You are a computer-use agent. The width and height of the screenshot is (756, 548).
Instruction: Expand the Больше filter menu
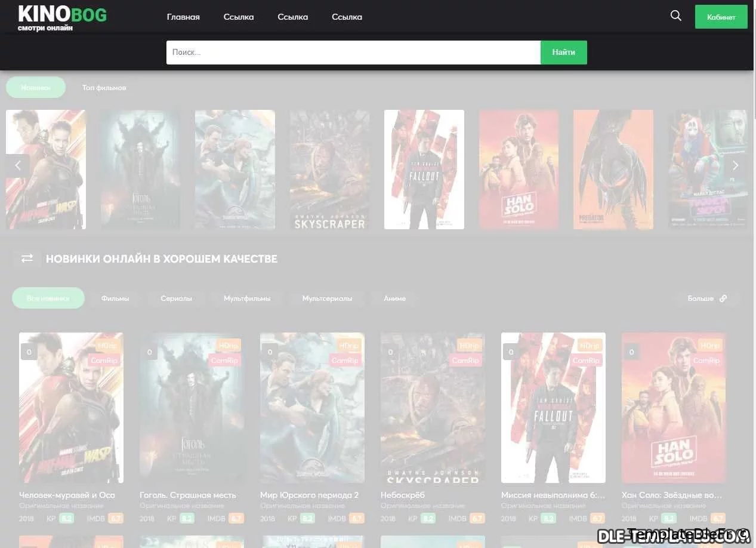click(x=706, y=298)
